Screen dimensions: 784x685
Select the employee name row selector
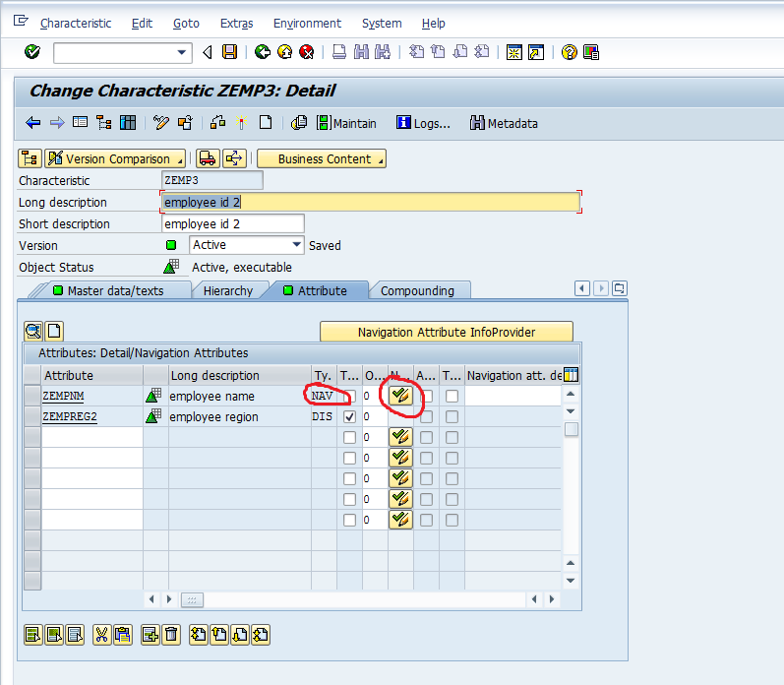click(32, 396)
